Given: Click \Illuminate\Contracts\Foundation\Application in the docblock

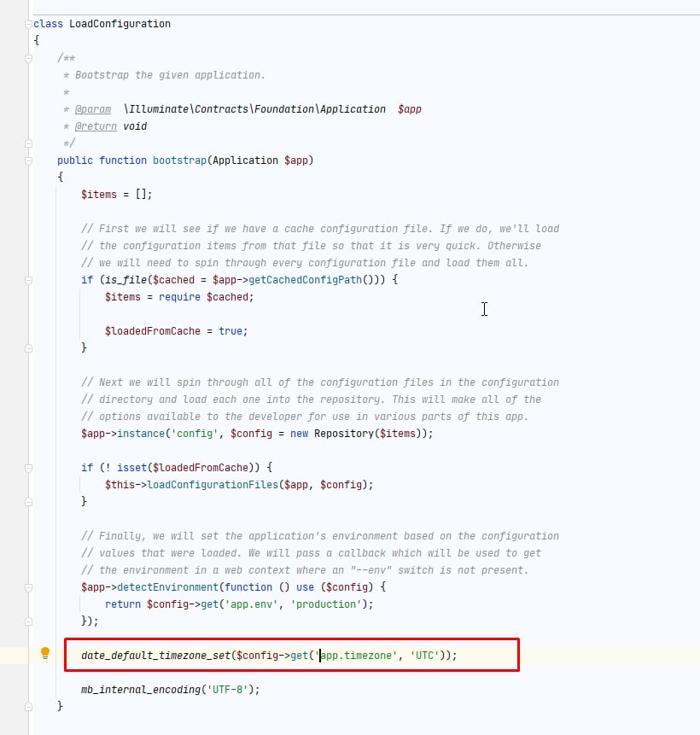Looking at the screenshot, I should coord(254,109).
